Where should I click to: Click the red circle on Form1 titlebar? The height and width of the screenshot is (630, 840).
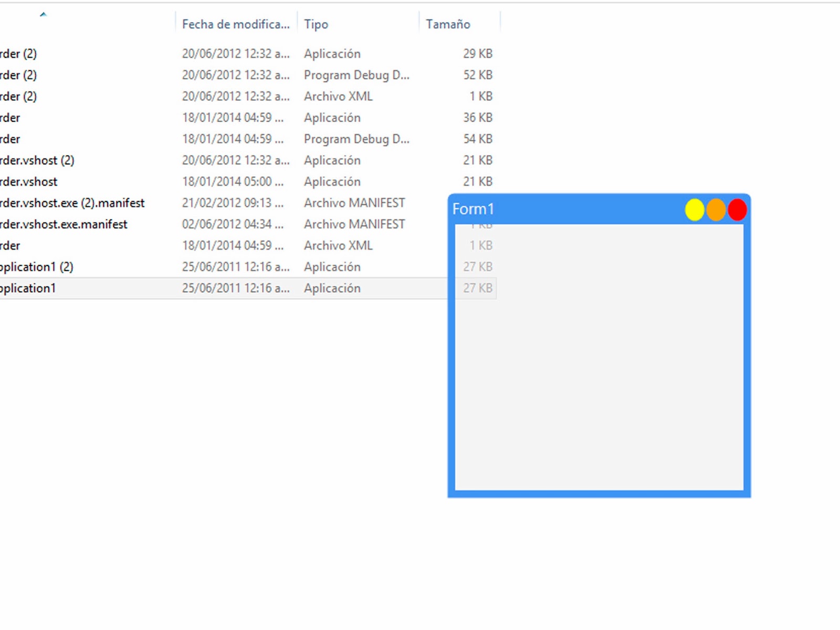(737, 209)
